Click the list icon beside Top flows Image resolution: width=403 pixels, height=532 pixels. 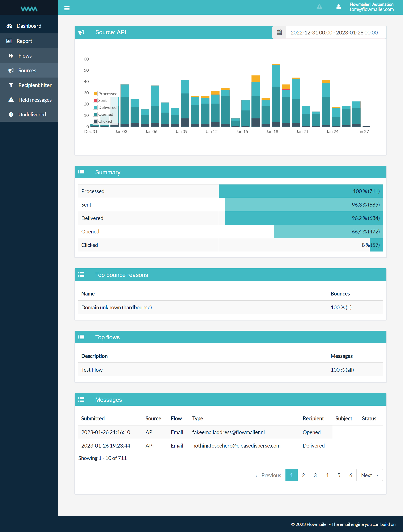pos(81,337)
